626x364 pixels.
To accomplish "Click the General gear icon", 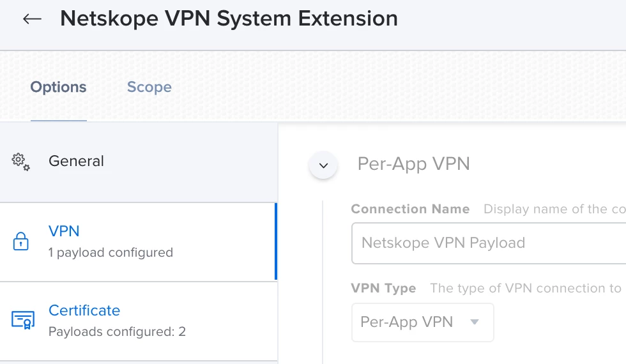I will tap(20, 162).
